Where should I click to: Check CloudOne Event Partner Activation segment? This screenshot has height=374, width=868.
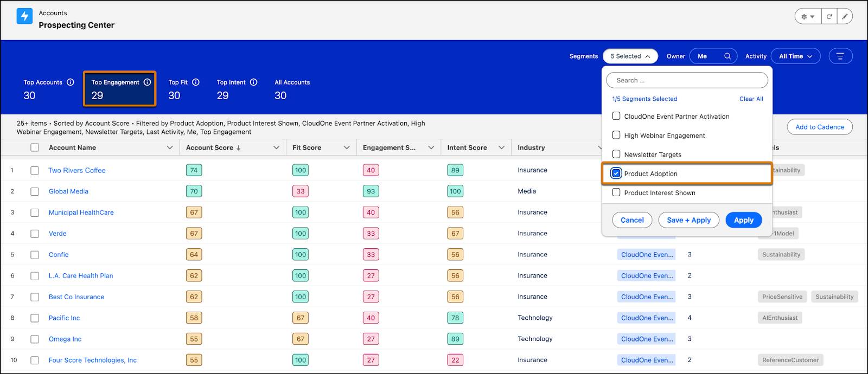pyautogui.click(x=616, y=116)
